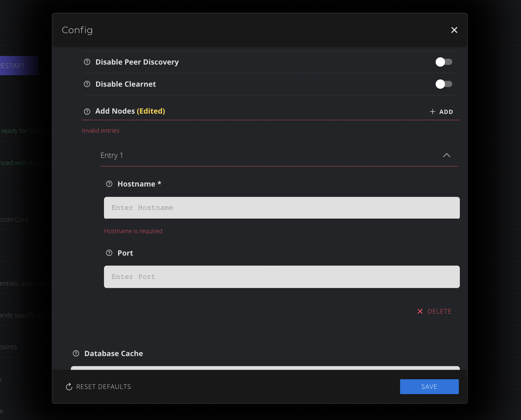Click the Config dialog title
The image size is (521, 420).
point(77,30)
